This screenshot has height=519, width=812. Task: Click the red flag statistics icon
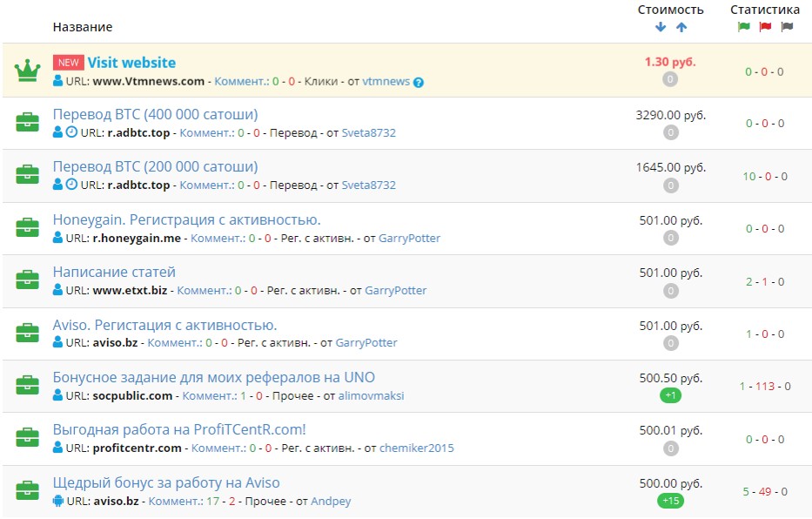coord(765,26)
